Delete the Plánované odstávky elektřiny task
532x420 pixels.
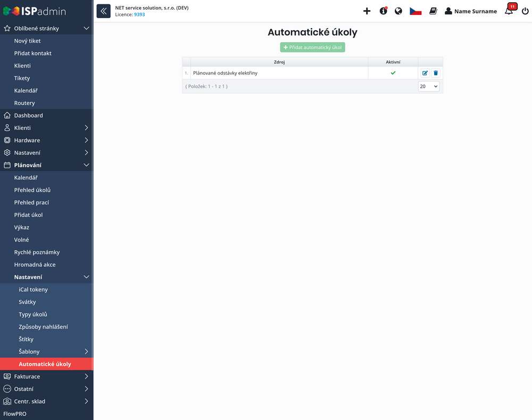[436, 73]
